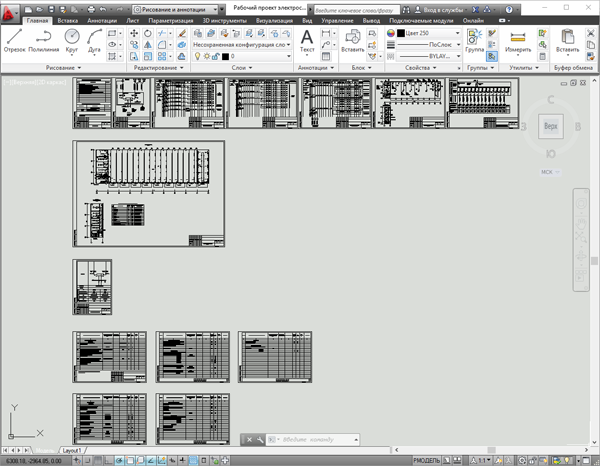Switch to the Параметризация ribbon tab
Image resolution: width=600 pixels, height=466 pixels.
point(171,21)
